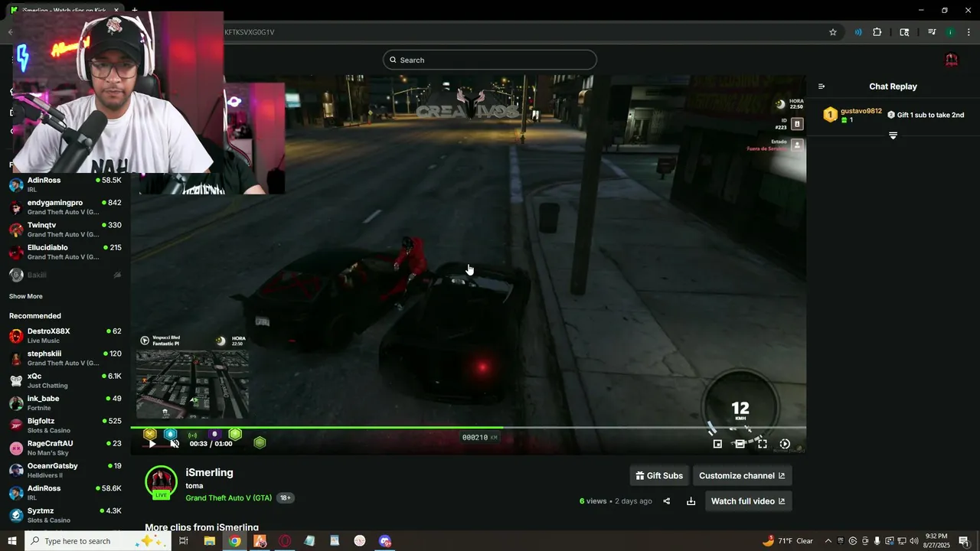Open the Windows notification center

coord(964,541)
